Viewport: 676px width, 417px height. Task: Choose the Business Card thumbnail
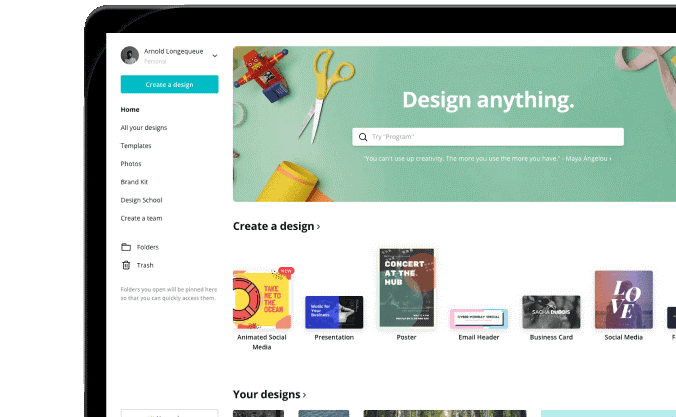pos(551,312)
